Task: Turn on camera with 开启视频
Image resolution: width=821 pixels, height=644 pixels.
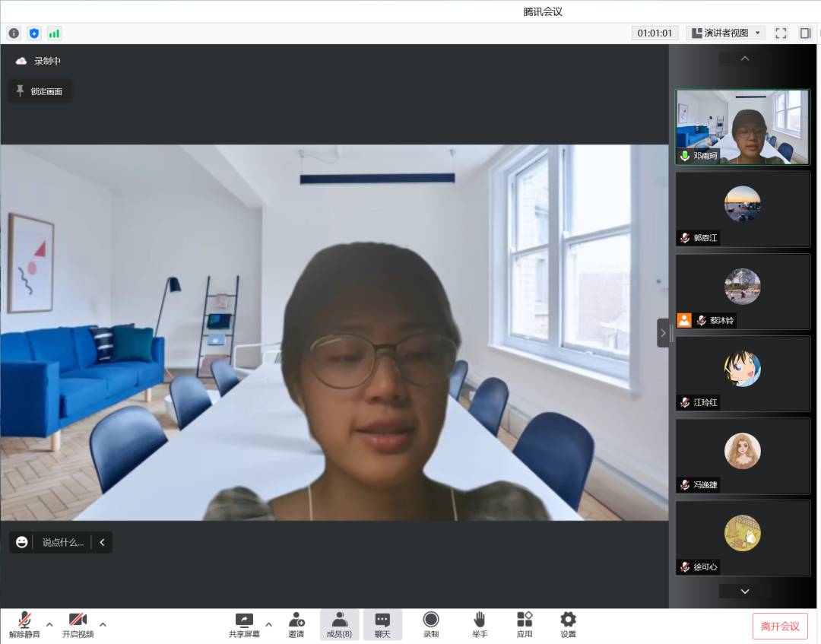Action: 78,625
